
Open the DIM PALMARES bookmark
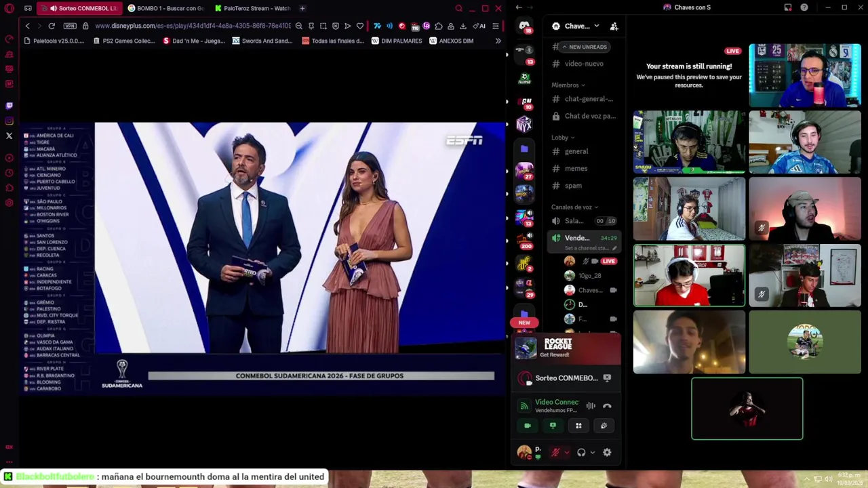coord(397,41)
